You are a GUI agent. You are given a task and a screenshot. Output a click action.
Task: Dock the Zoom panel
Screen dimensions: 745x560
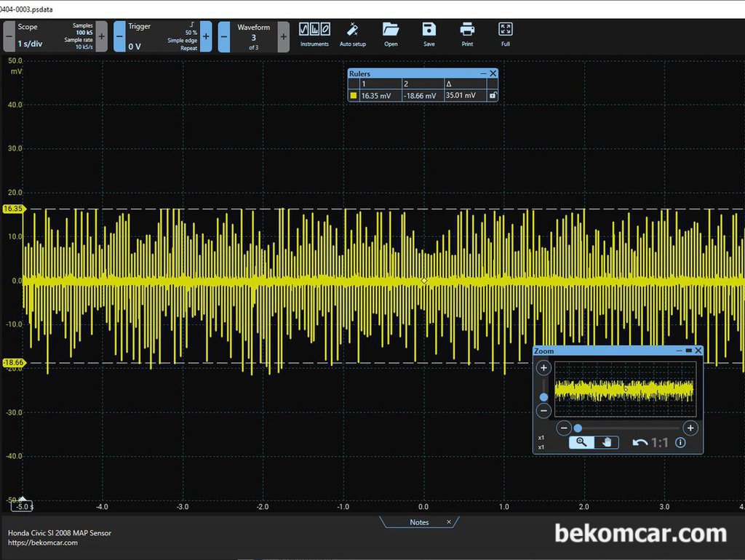click(x=688, y=351)
